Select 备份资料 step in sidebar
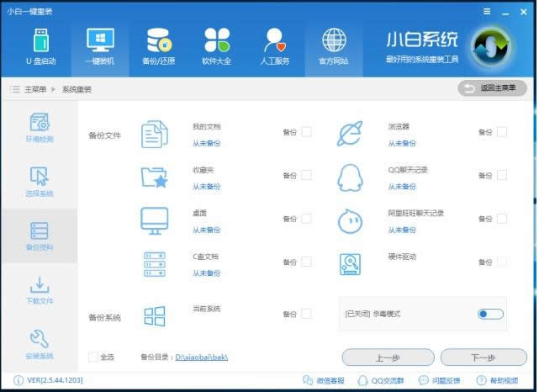 [x=40, y=236]
